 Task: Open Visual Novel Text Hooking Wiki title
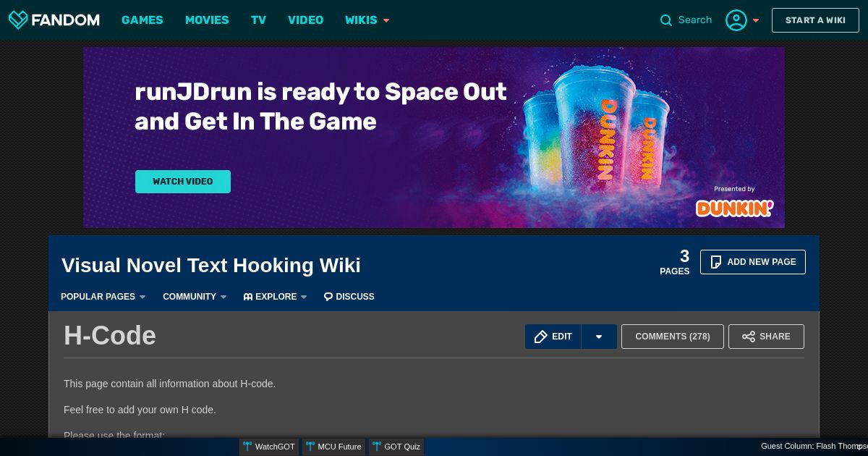pos(211,266)
